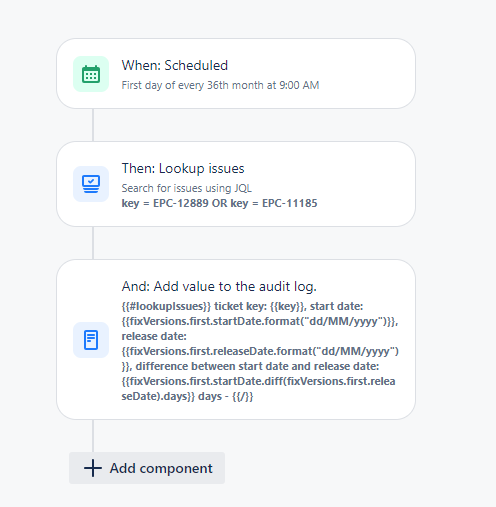This screenshot has width=496, height=507.
Task: Select the Scheduled trigger card's empty right area
Action: tap(367, 73)
